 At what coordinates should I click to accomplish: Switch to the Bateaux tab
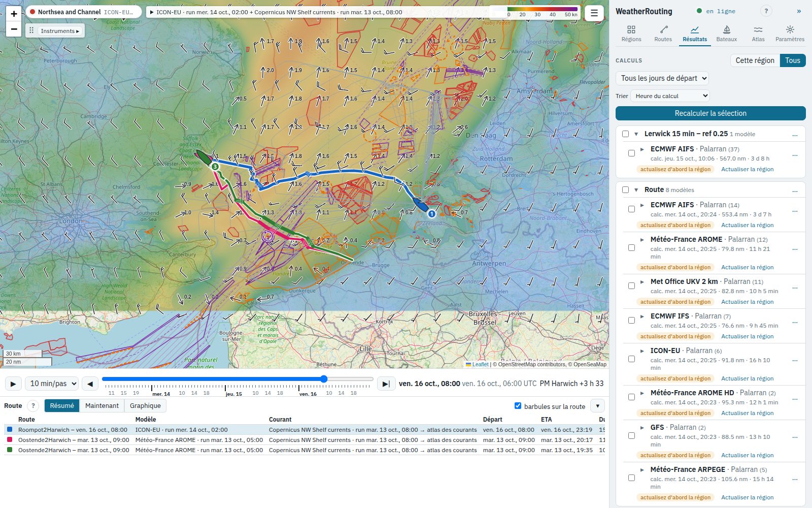pos(726,34)
